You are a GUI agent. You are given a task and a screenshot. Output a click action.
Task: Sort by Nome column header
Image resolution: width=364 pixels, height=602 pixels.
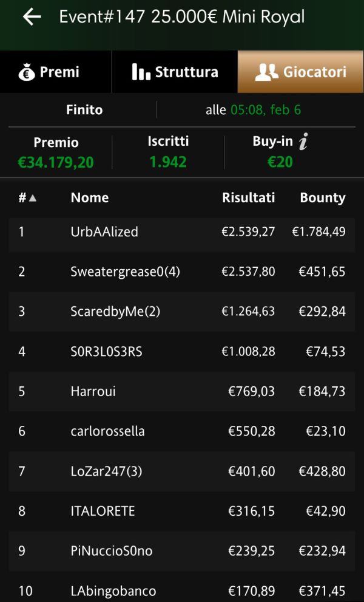[x=89, y=197]
